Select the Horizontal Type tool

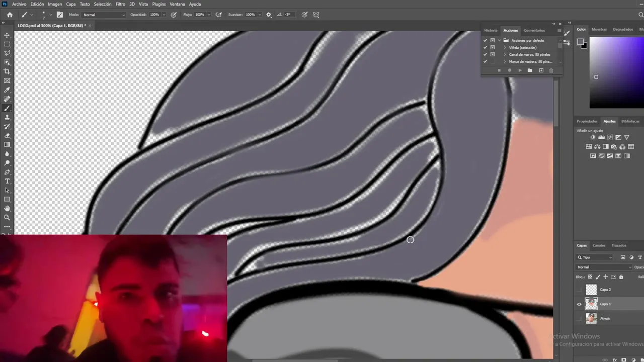pos(7,181)
